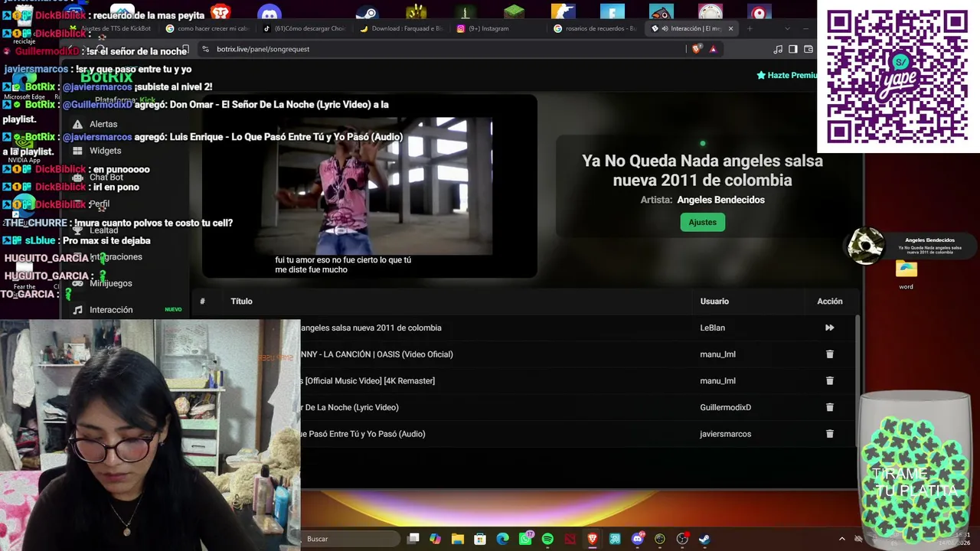Open Brave Shields icon in address bar

[697, 49]
